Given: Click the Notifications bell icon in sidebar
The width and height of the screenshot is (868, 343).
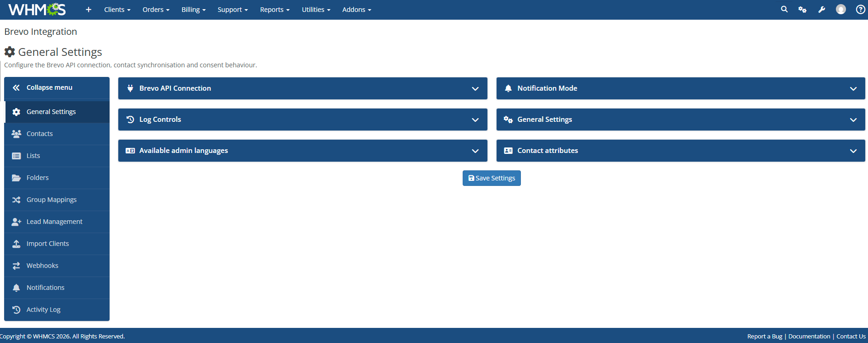Looking at the screenshot, I should pyautogui.click(x=16, y=288).
